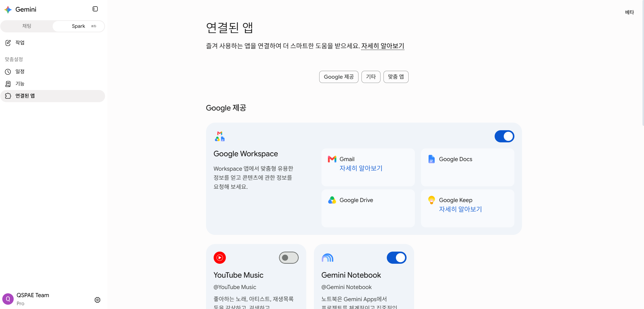The height and width of the screenshot is (309, 644).
Task: Open settings via the gear icon
Action: tap(97, 300)
